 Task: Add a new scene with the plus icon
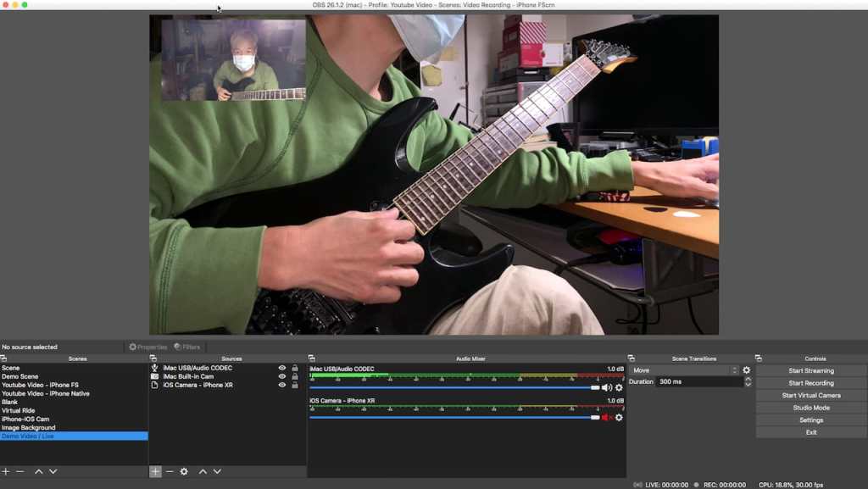6,471
